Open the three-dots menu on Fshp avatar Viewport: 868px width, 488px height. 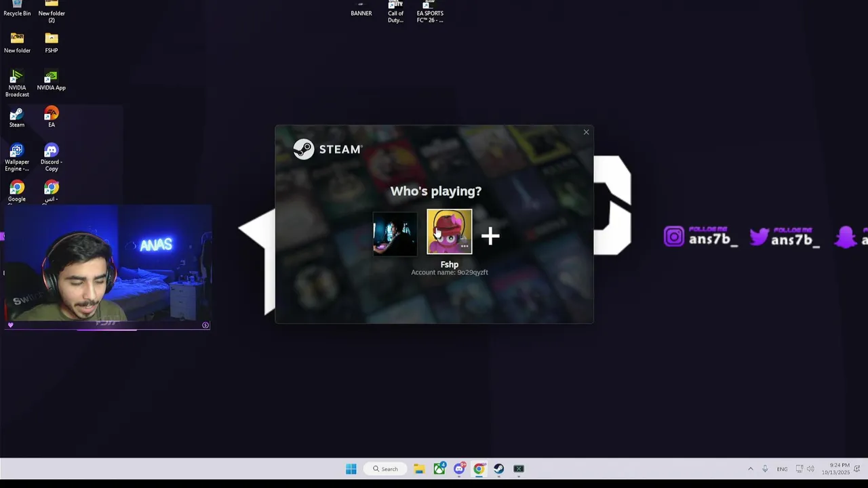465,247
